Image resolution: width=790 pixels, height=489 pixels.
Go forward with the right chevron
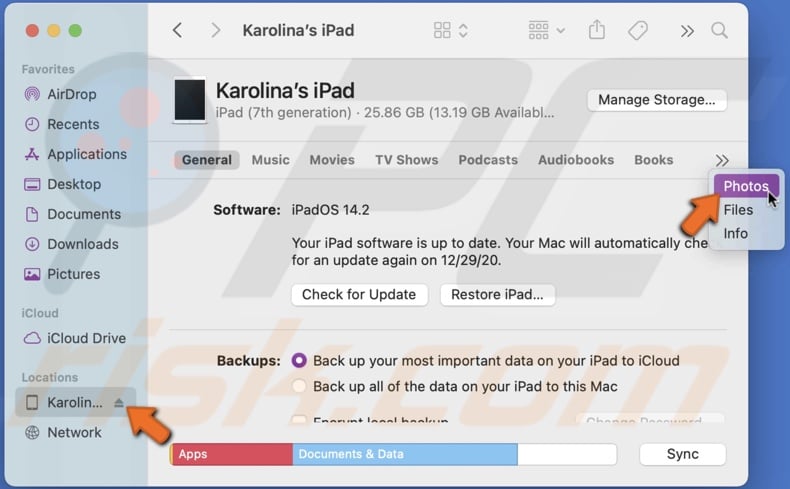216,30
